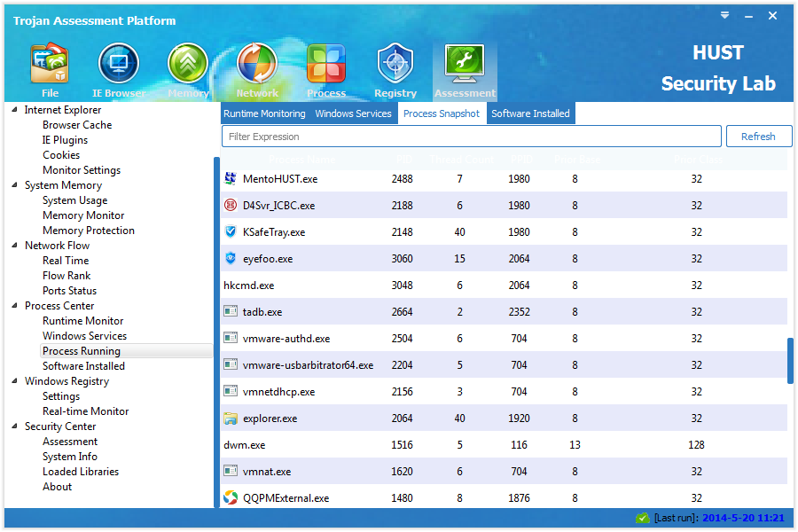Select Assessment under Security Center
This screenshot has height=532, width=798.
(x=70, y=442)
